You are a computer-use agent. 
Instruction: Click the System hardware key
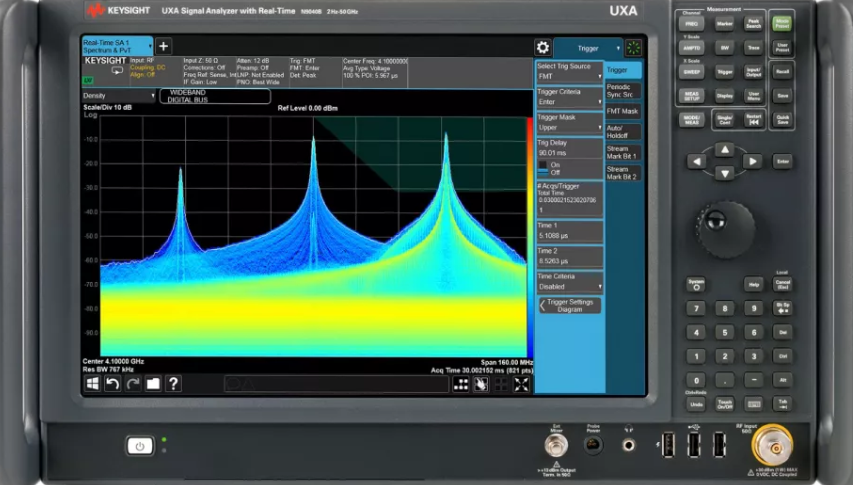[696, 284]
